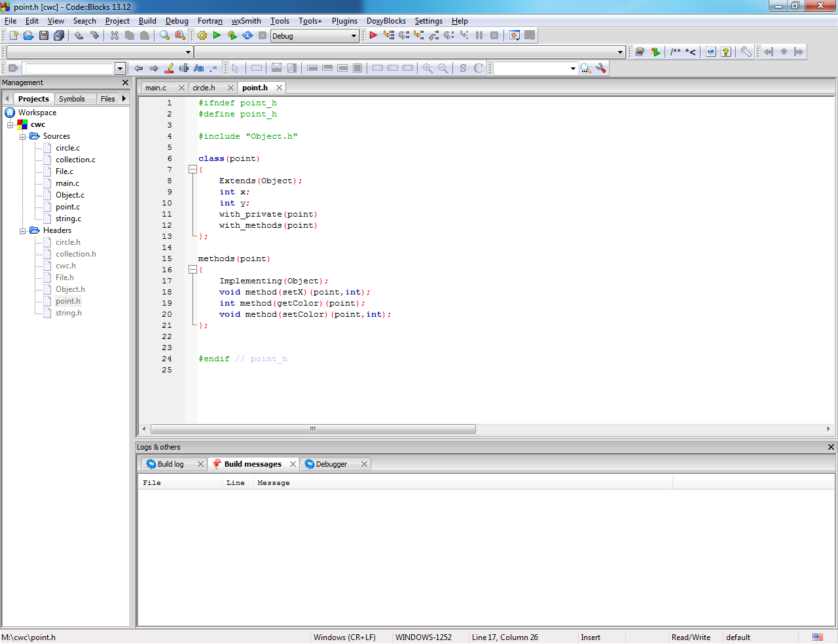Image resolution: width=838 pixels, height=644 pixels.
Task: Click the Undo arrow icon
Action: [x=79, y=35]
